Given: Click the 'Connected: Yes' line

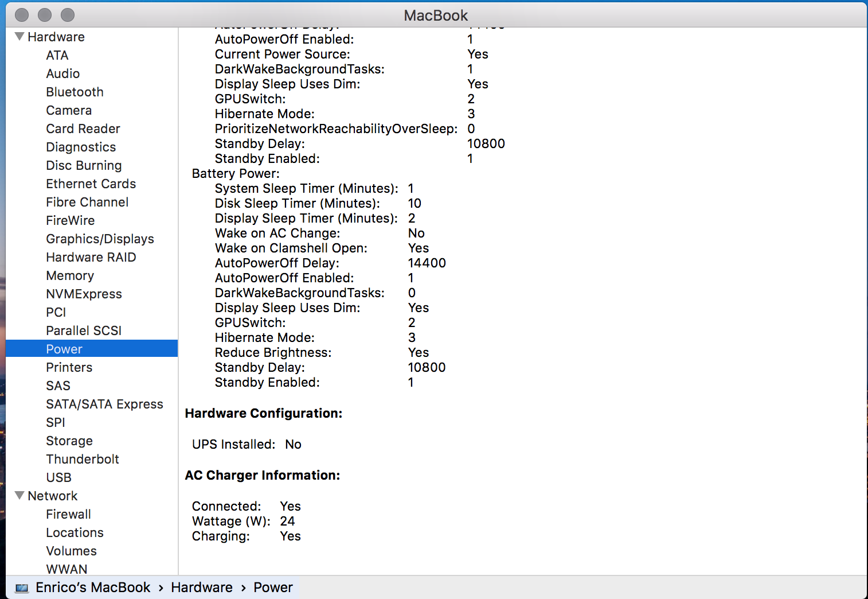Looking at the screenshot, I should [x=247, y=507].
